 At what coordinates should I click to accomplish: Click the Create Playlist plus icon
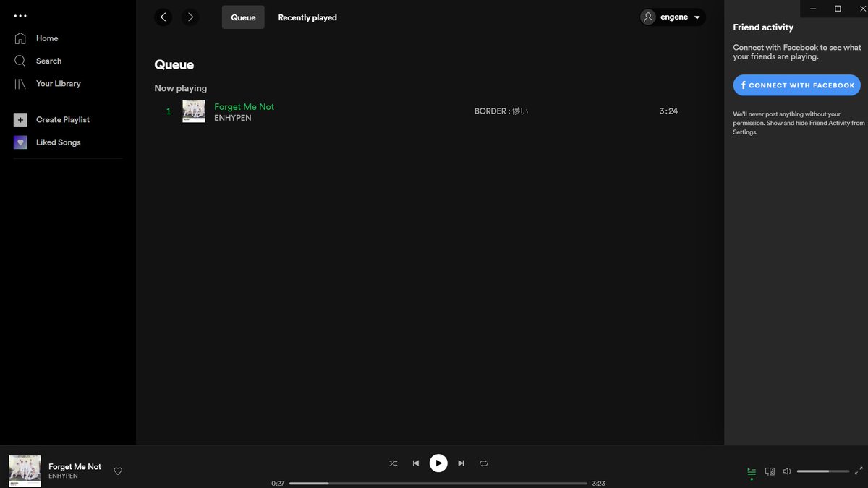[20, 120]
